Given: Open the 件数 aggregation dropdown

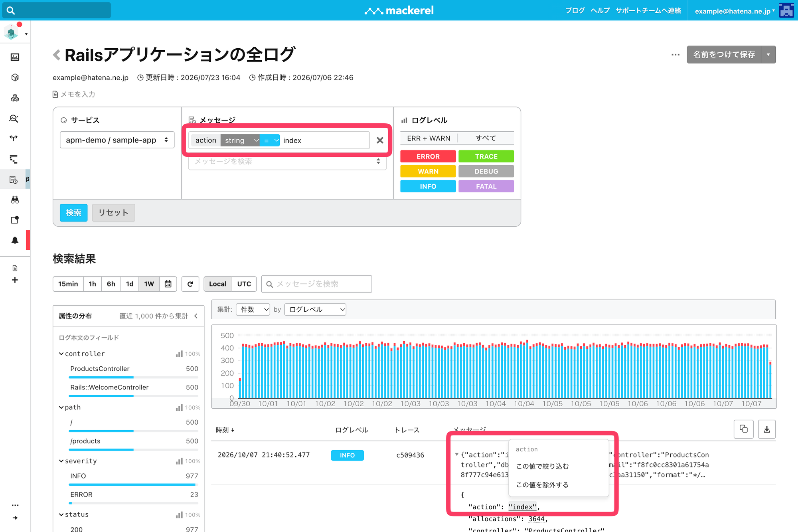Looking at the screenshot, I should pos(253,309).
